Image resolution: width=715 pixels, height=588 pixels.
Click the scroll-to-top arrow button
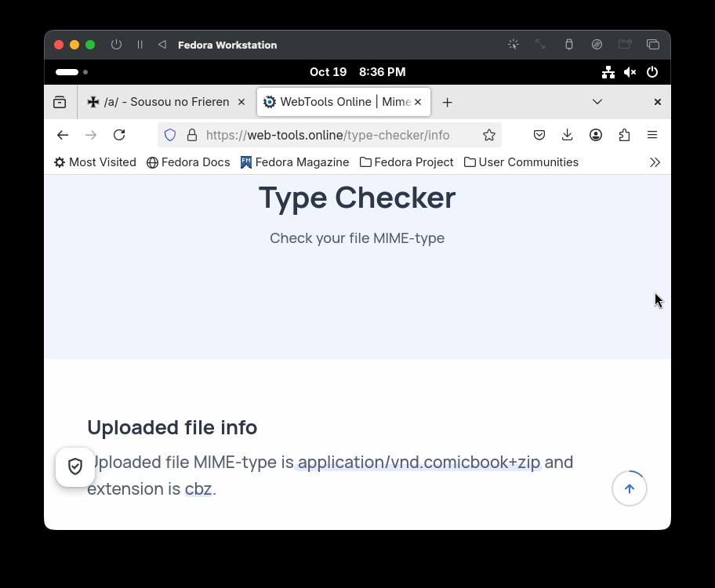[x=630, y=489]
